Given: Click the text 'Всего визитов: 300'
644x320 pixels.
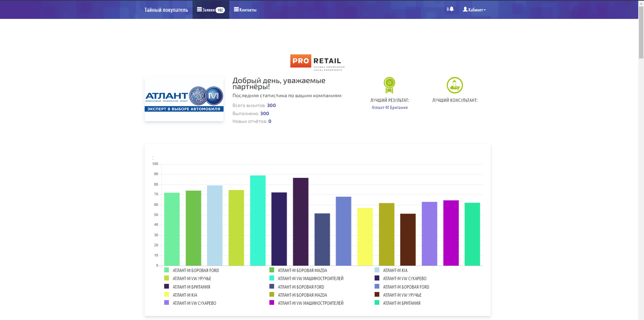Looking at the screenshot, I should point(254,105).
